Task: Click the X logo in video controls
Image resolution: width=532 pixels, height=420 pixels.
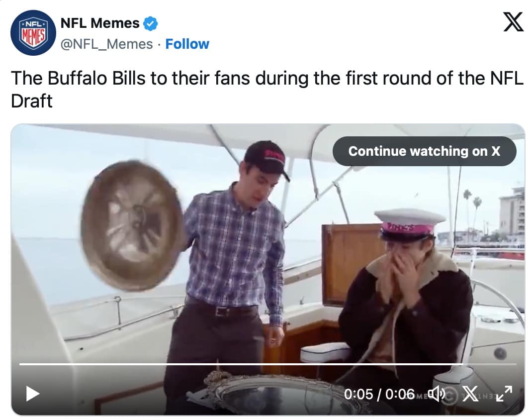Action: 470,394
